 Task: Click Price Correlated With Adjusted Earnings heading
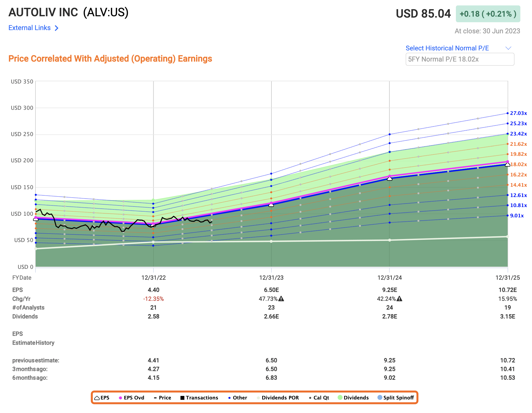pyautogui.click(x=110, y=59)
